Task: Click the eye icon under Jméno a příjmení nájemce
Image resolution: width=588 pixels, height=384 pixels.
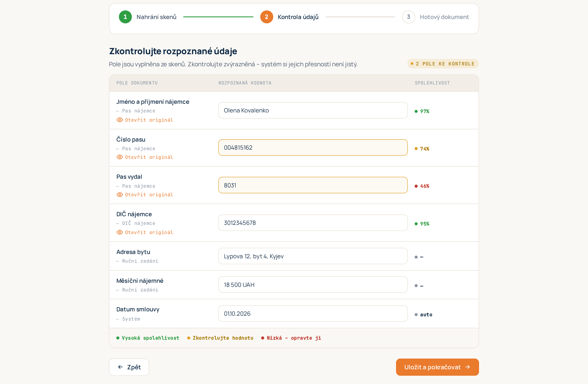Action: (120, 120)
